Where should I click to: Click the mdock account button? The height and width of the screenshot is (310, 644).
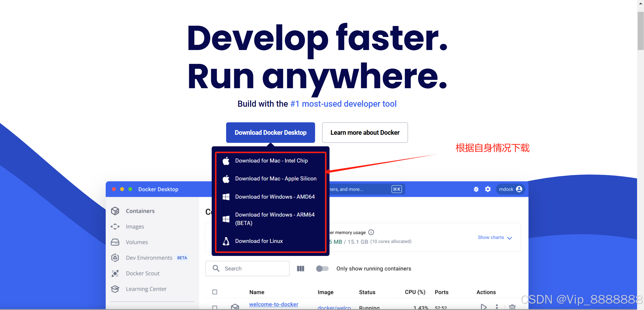(x=510, y=189)
